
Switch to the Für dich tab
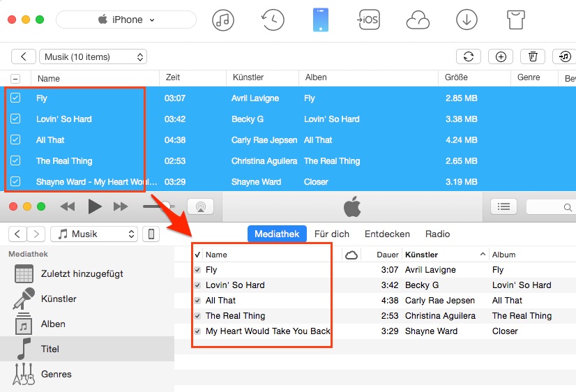[332, 234]
